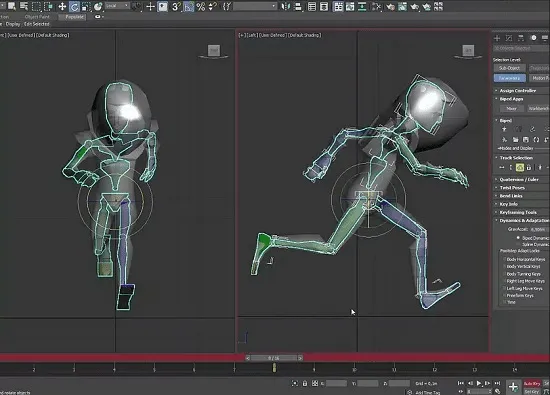Open the Display menu item
This screenshot has height=395, width=550.
[x=13, y=24]
